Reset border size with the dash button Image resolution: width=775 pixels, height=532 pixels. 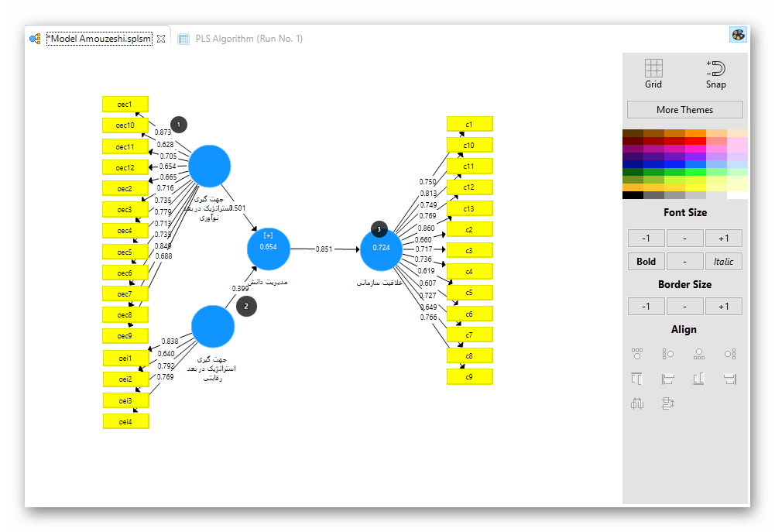pyautogui.click(x=684, y=307)
